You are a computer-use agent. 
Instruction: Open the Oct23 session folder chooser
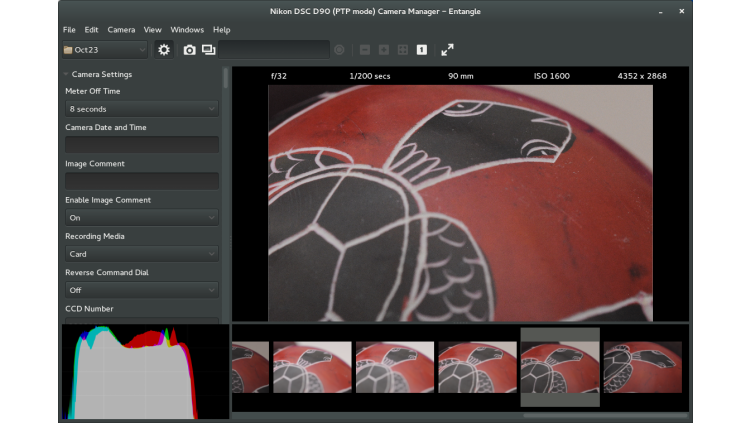(x=105, y=50)
